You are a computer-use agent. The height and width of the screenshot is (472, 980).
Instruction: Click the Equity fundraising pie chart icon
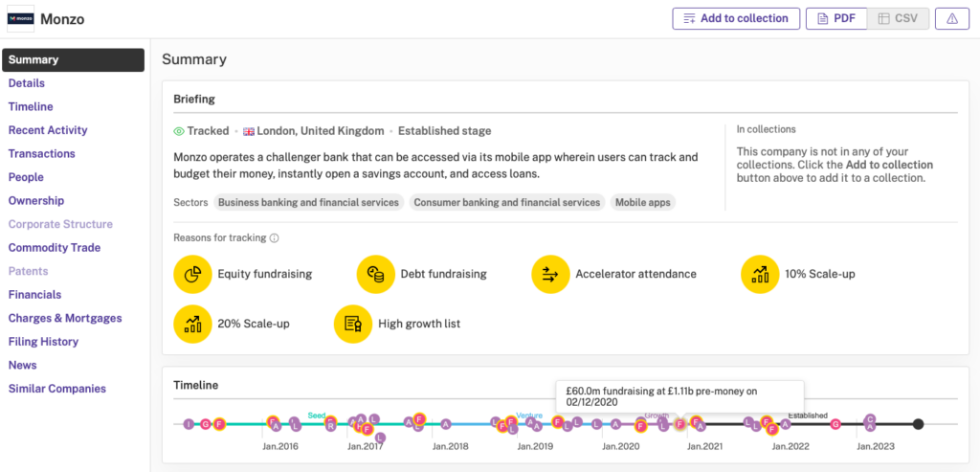192,274
